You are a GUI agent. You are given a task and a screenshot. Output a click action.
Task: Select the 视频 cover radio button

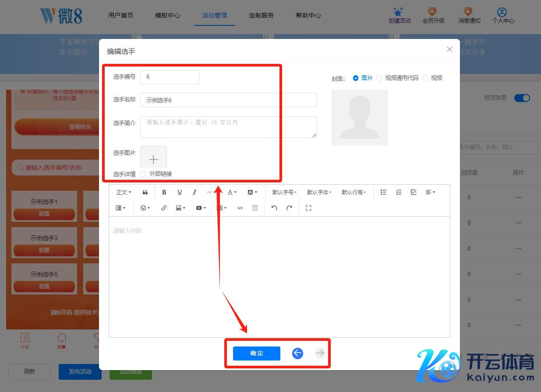pos(425,78)
